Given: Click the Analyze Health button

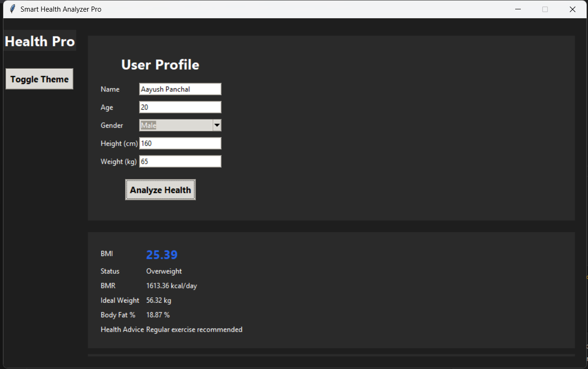Looking at the screenshot, I should coord(160,190).
